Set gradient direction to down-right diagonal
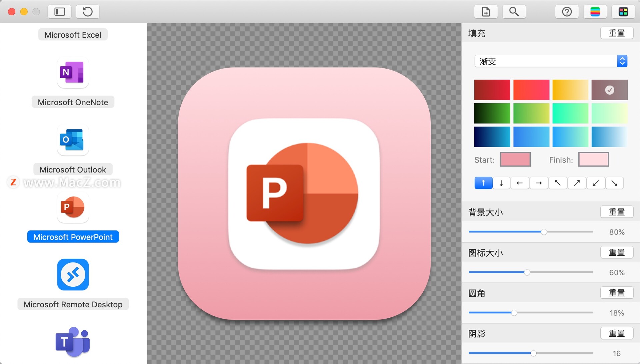Screen dimensions: 640x364 coord(614,183)
